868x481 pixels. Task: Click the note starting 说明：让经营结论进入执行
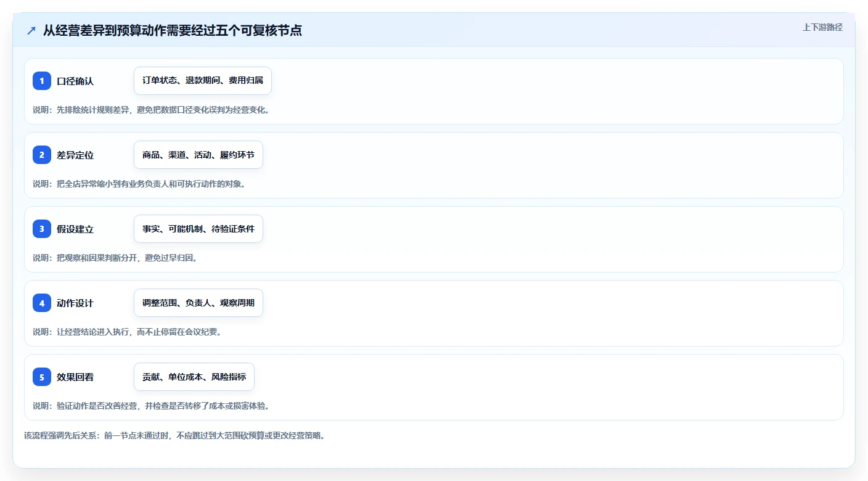[127, 332]
